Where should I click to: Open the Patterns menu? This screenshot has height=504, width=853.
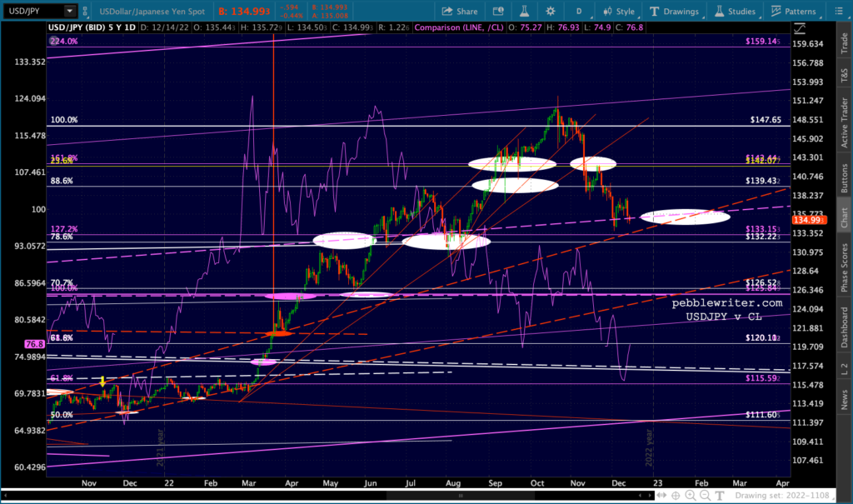point(794,11)
